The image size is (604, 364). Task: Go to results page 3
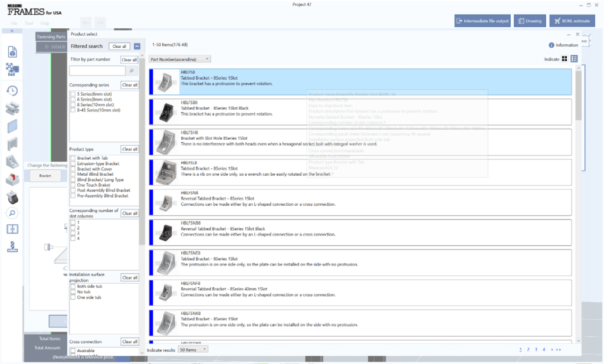pyautogui.click(x=536, y=350)
